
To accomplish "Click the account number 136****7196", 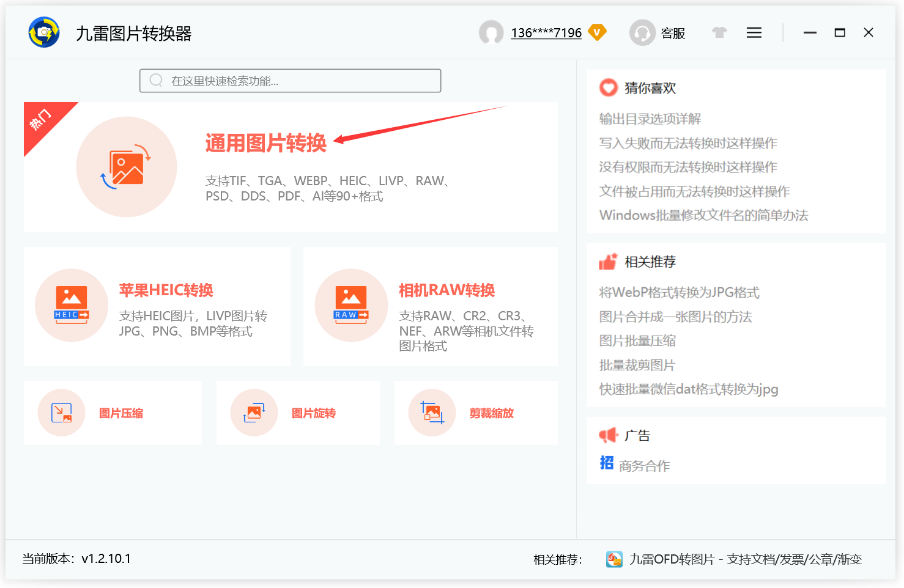I will [546, 33].
